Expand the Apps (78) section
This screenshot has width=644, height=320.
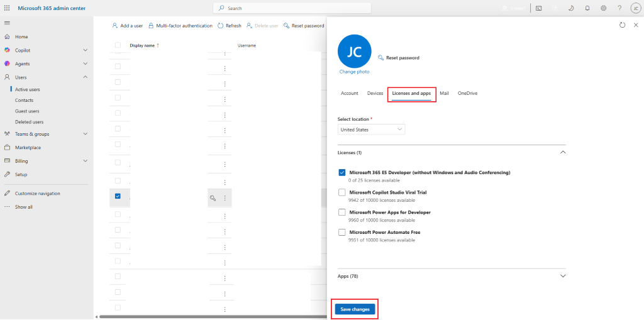click(x=563, y=276)
